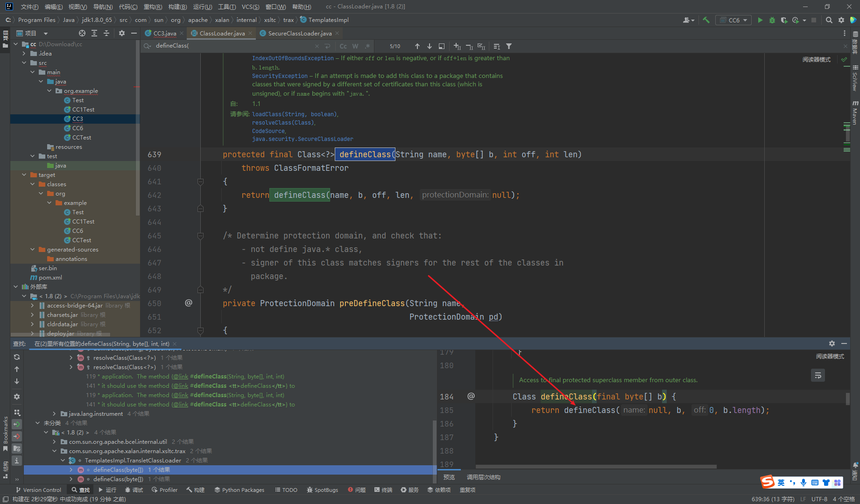
Task: Switch to CC3.java editor tab
Action: pos(164,33)
